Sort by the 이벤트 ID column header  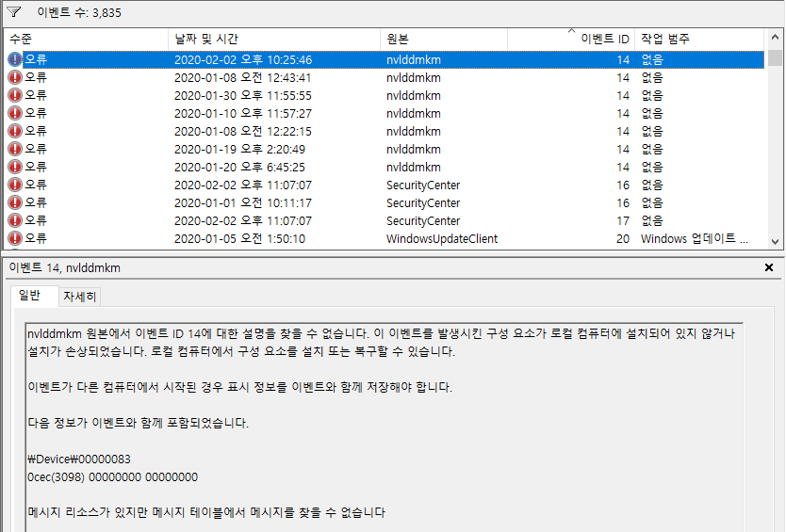[571, 39]
